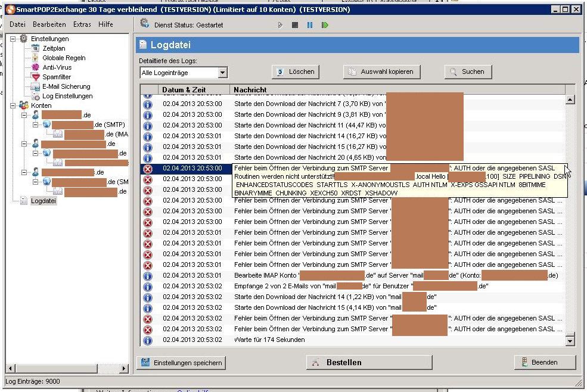The image size is (587, 392).
Task: Open the Datei menu
Action: 17,24
